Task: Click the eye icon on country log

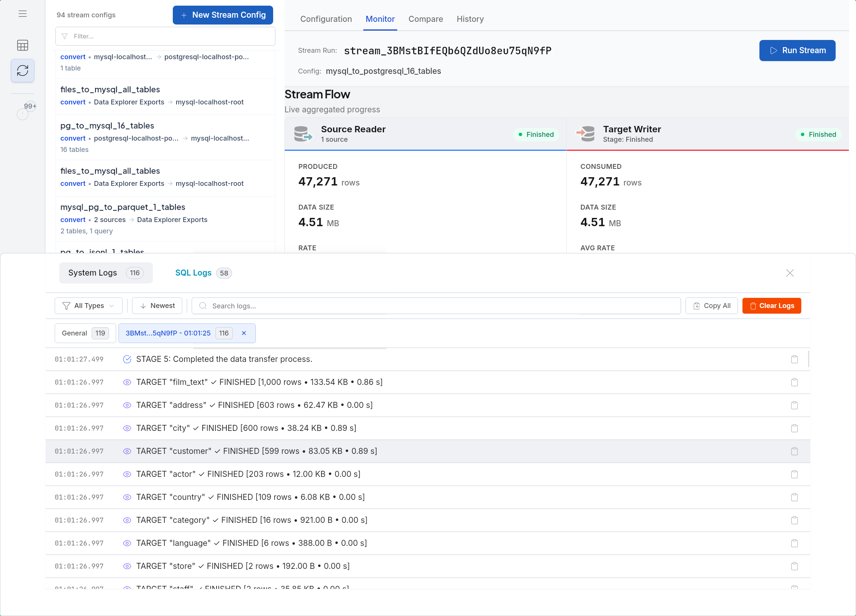Action: coord(127,497)
